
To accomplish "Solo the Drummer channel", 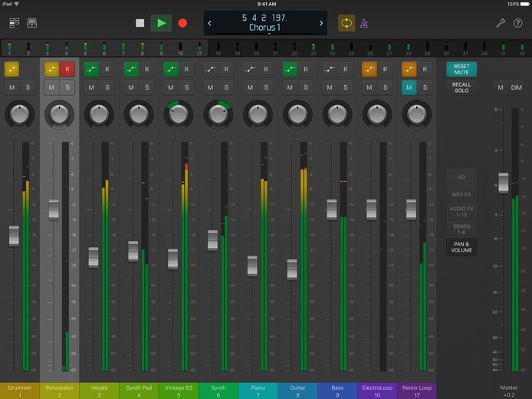I will (28, 87).
